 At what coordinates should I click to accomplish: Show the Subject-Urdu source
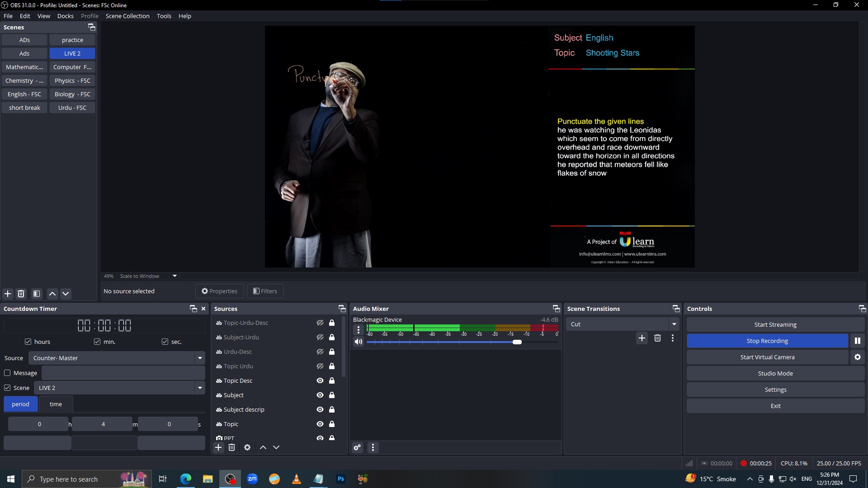[320, 337]
